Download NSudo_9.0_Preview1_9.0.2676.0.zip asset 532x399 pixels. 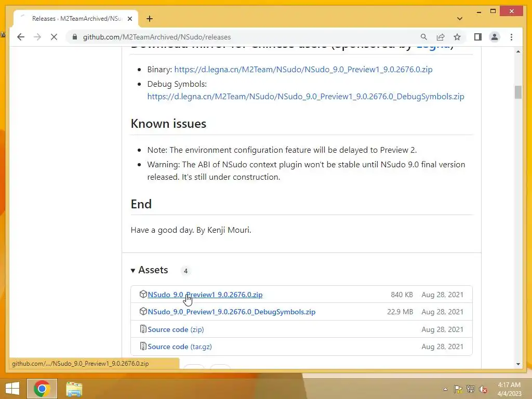point(205,295)
